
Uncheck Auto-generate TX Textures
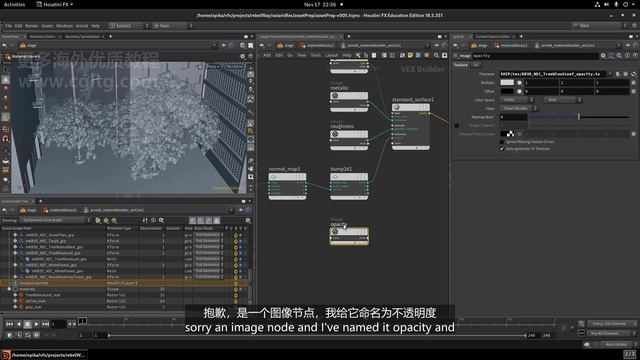[502, 149]
